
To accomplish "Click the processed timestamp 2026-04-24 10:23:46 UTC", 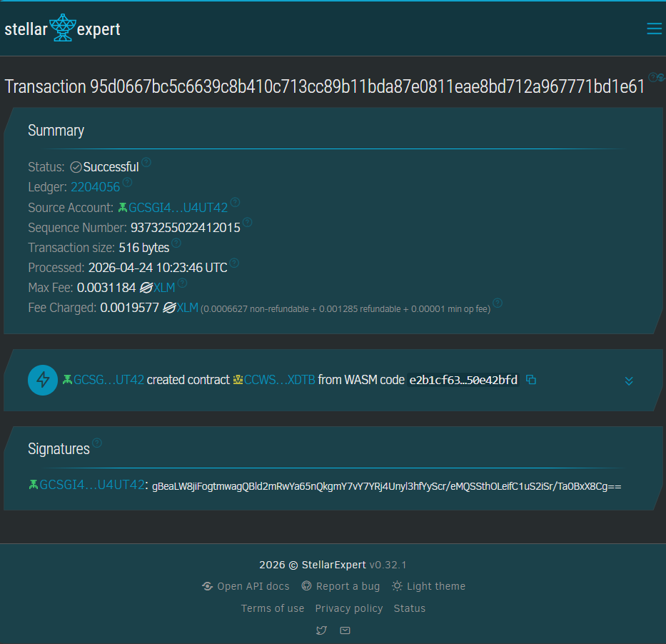I will click(x=158, y=268).
